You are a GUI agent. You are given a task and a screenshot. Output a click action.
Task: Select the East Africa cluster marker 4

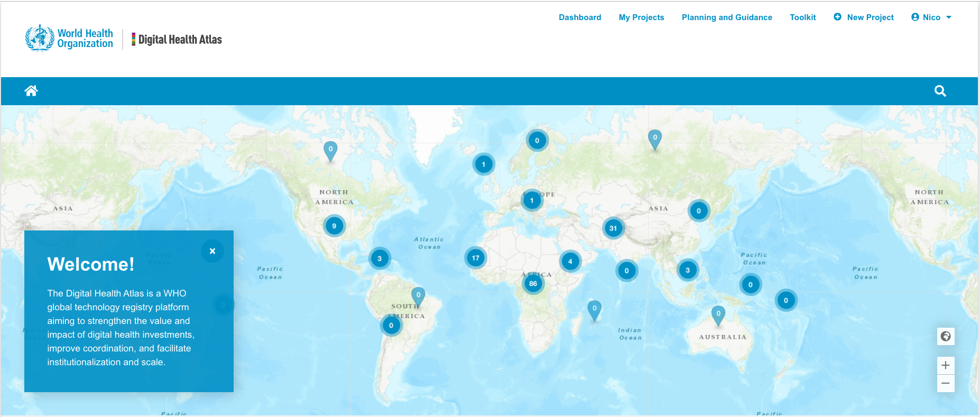tap(570, 261)
